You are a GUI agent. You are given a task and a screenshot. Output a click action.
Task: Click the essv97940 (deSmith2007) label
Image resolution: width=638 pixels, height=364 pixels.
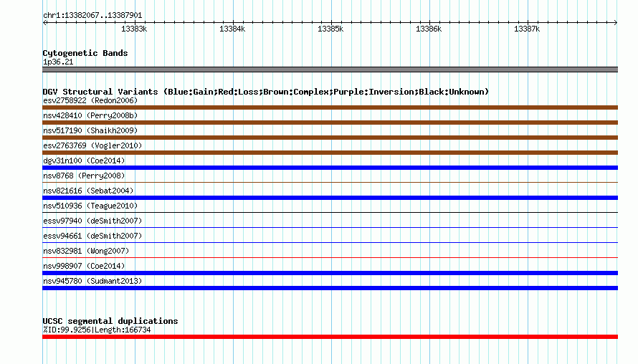92,221
